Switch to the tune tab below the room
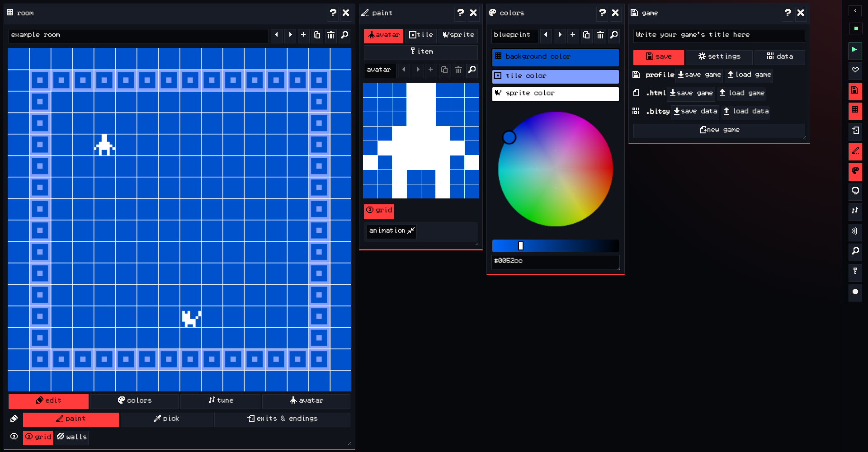The image size is (868, 452). coord(220,401)
